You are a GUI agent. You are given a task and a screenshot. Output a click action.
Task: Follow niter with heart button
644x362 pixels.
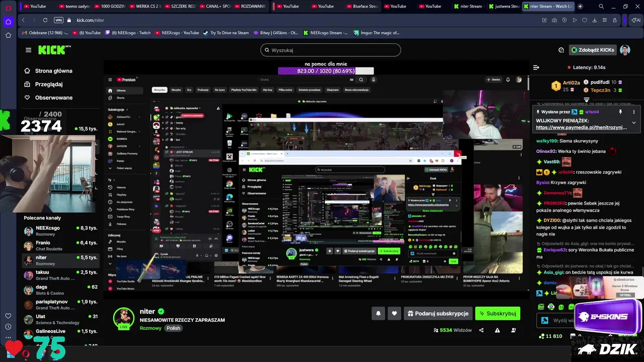pyautogui.click(x=394, y=313)
